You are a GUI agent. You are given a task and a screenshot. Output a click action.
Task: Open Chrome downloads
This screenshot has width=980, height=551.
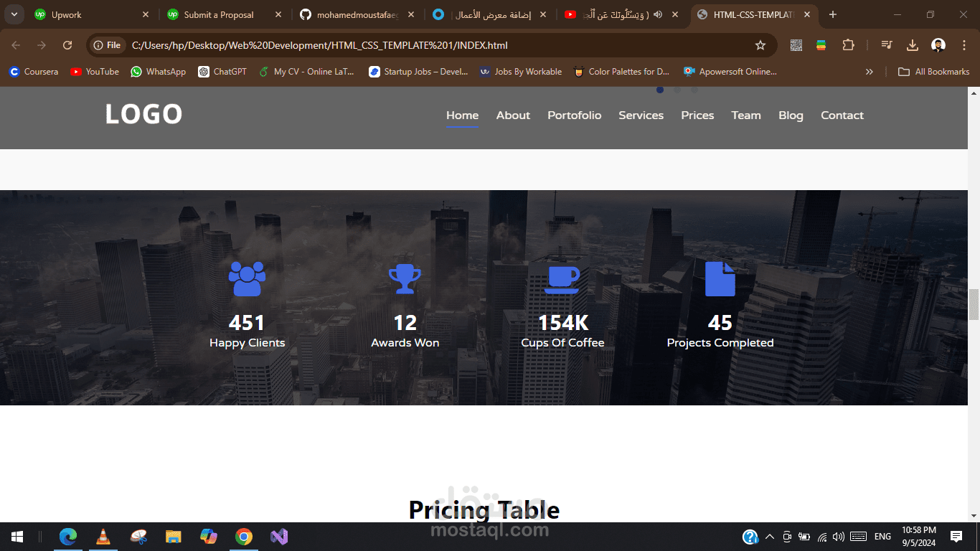tap(913, 45)
